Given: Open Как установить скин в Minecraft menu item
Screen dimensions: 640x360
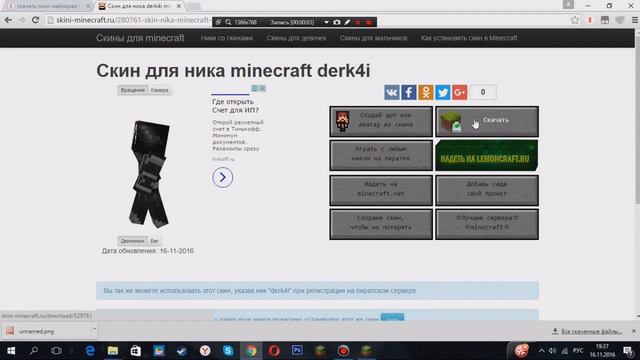Looking at the screenshot, I should click(469, 38).
